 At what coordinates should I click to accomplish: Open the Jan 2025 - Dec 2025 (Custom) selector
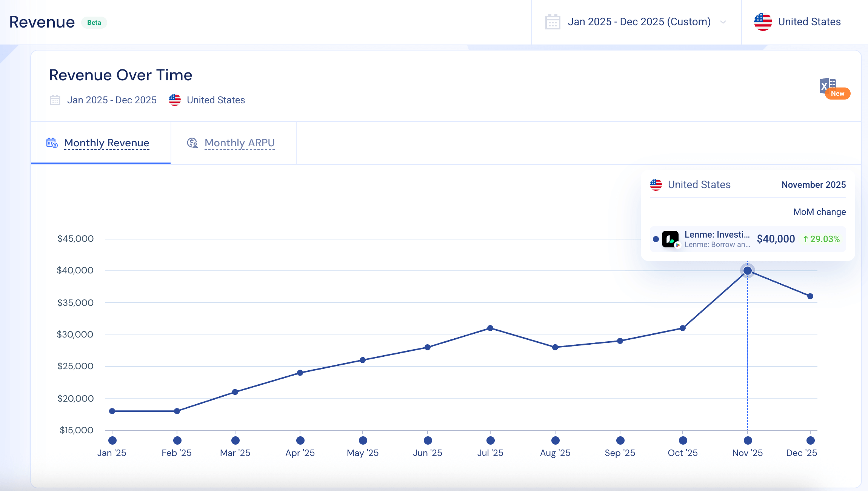[639, 22]
